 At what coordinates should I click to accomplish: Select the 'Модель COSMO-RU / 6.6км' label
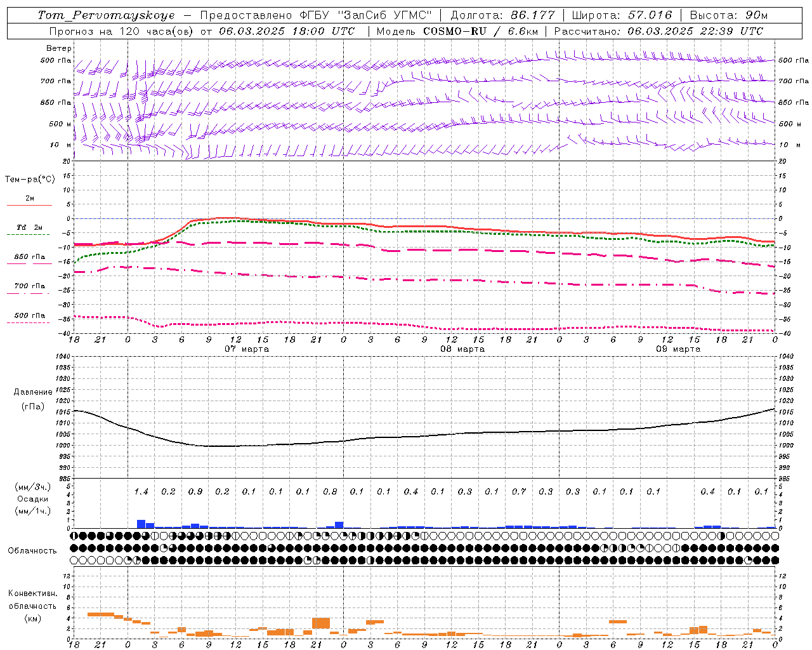457,31
